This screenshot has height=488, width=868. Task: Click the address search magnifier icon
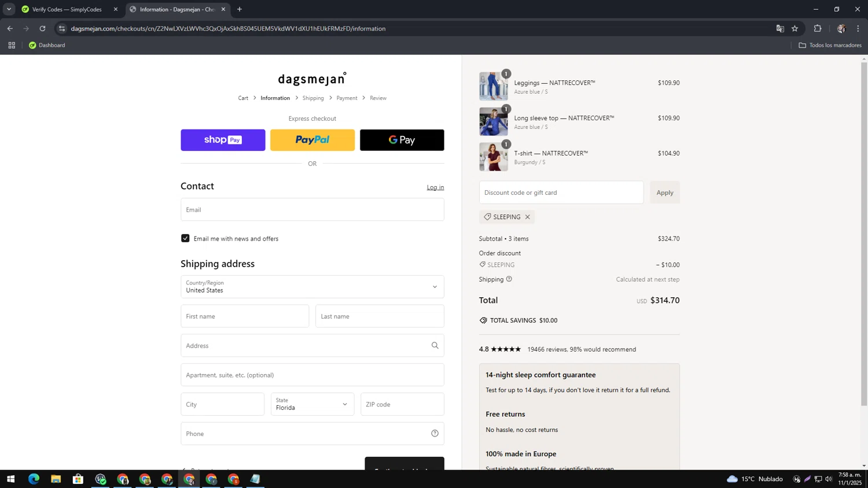[x=435, y=346]
